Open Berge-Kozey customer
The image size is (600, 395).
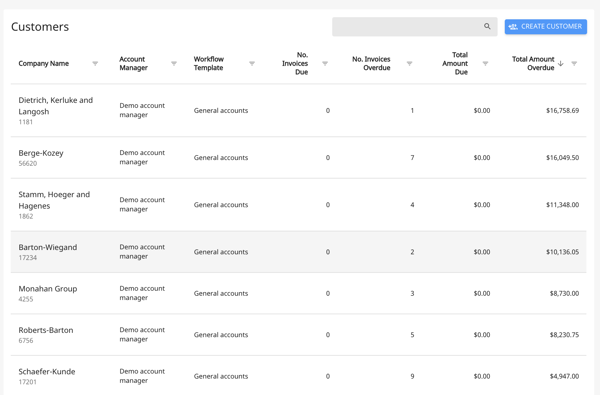[41, 153]
